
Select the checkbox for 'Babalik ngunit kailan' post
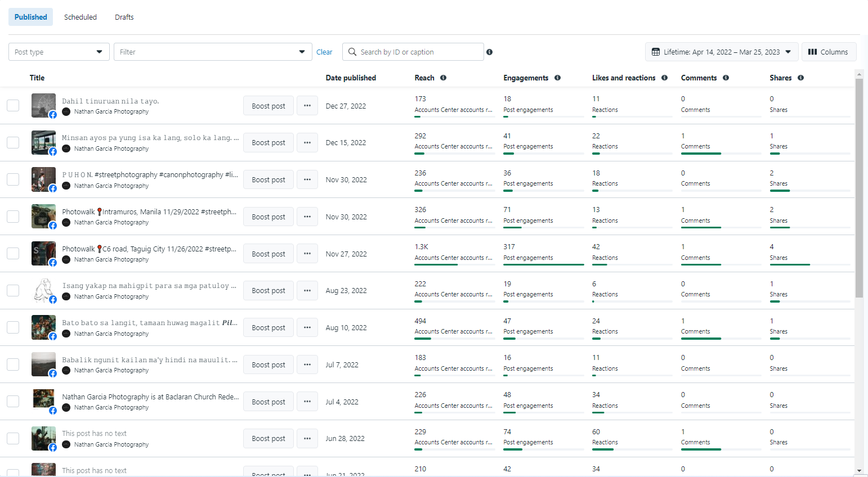(13, 364)
